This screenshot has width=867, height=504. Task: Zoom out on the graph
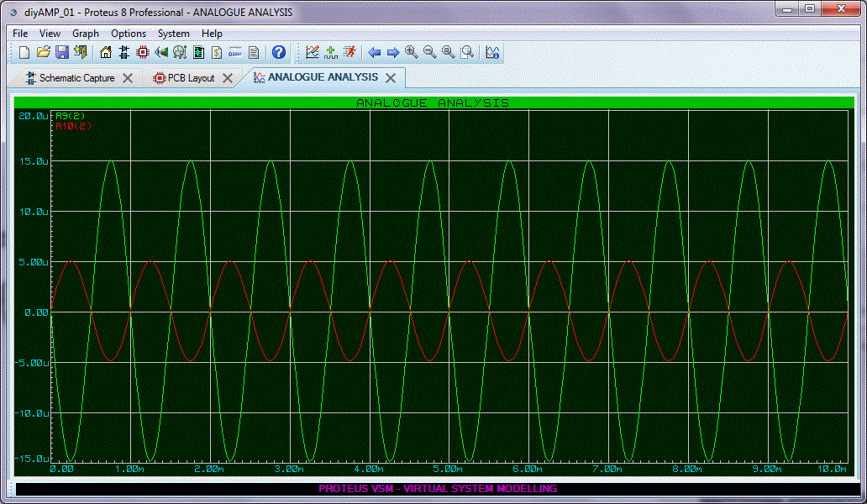[430, 52]
